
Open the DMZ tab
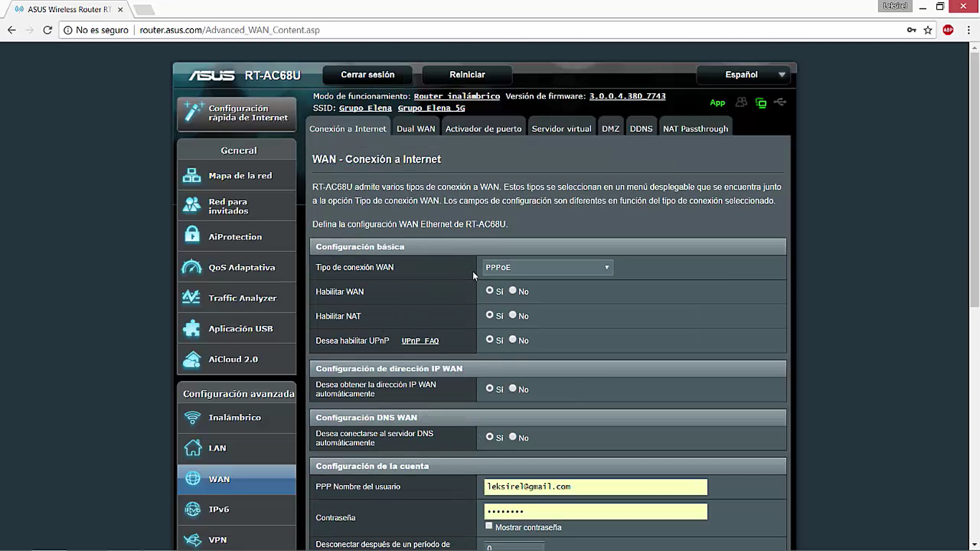click(x=611, y=128)
